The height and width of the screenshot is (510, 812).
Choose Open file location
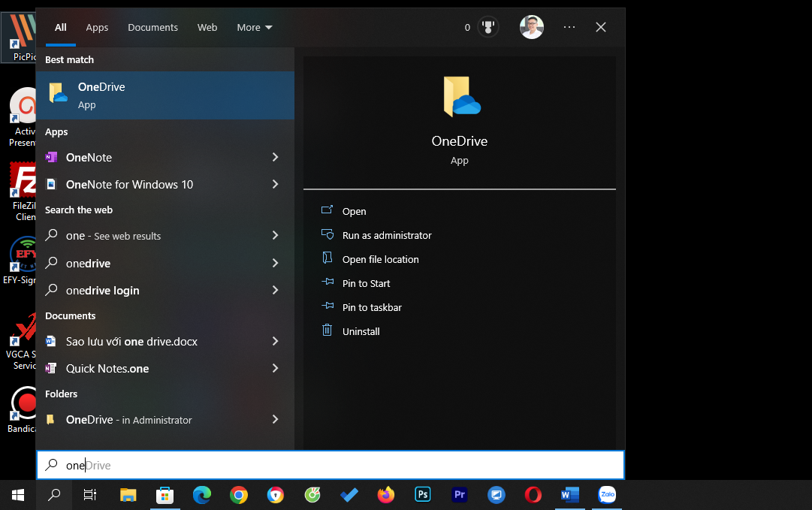(x=381, y=259)
